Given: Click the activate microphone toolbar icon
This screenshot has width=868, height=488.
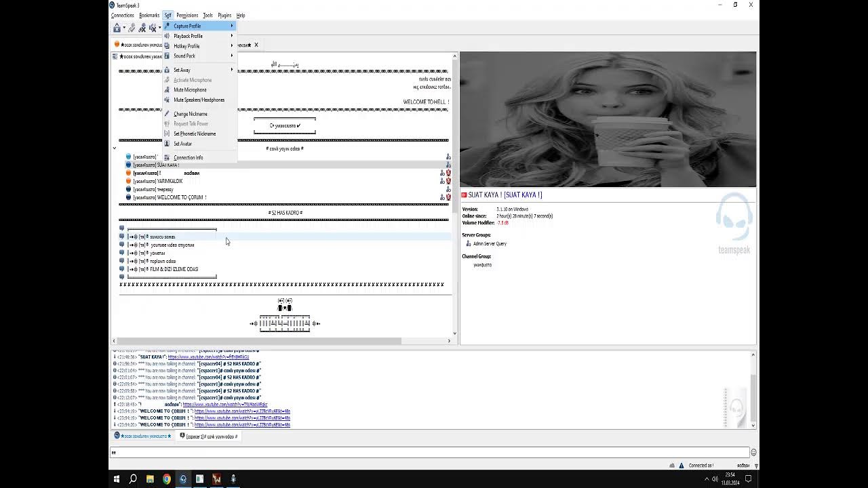Looking at the screenshot, I should (132, 28).
